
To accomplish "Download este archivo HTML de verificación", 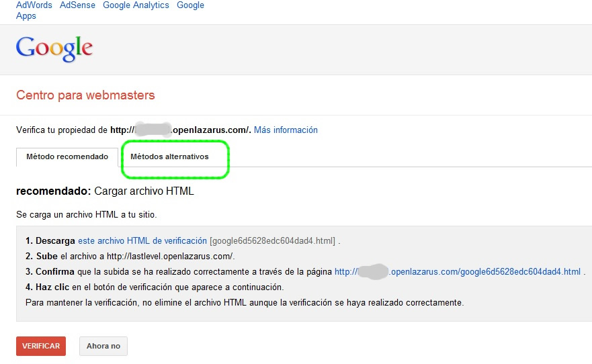I will 142,241.
